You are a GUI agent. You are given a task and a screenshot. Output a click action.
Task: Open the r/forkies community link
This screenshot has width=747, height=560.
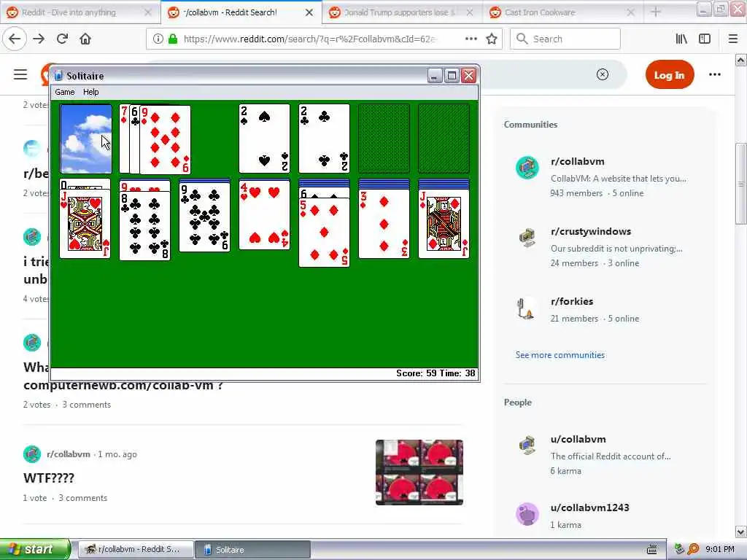pyautogui.click(x=572, y=301)
